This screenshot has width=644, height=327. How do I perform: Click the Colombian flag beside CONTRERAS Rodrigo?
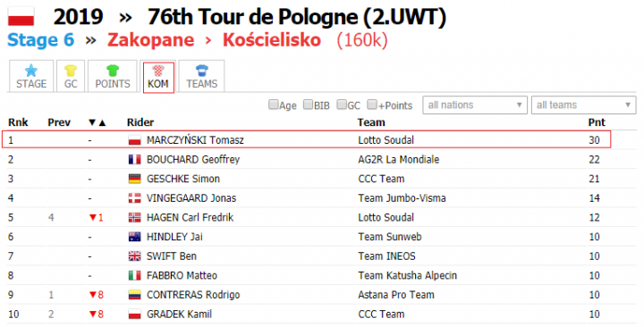point(135,295)
